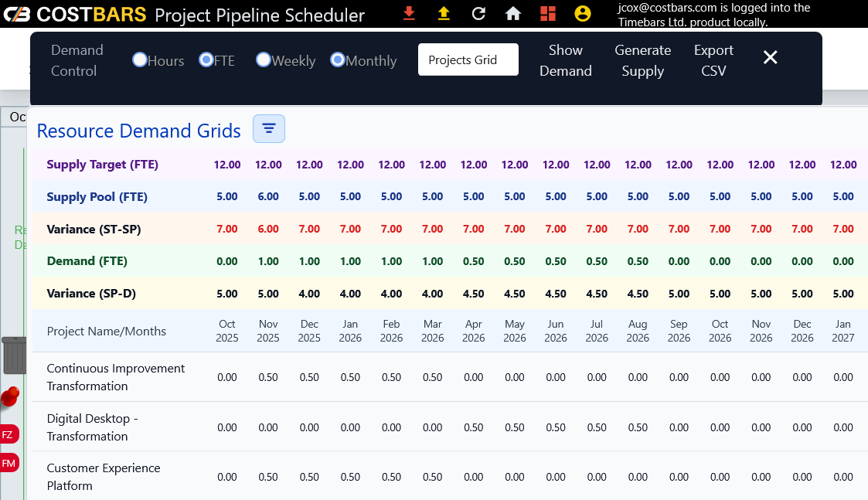Screen dimensions: 868x500
Task: Click the Show Demand button
Action: [x=565, y=60]
